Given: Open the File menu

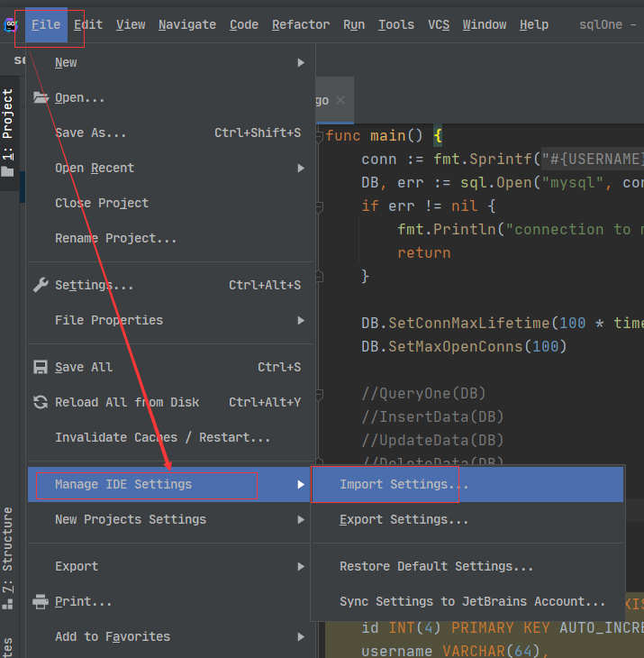Looking at the screenshot, I should pyautogui.click(x=46, y=24).
